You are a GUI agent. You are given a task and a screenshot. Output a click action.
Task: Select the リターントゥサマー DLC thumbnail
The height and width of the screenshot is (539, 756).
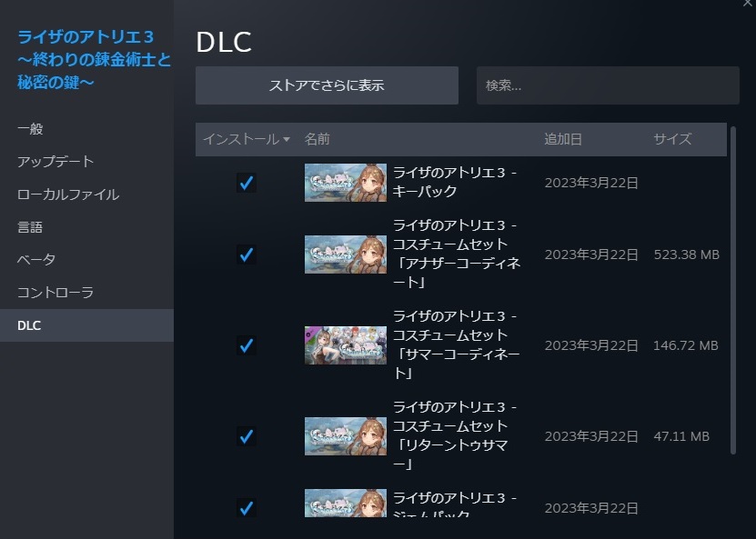coord(345,436)
